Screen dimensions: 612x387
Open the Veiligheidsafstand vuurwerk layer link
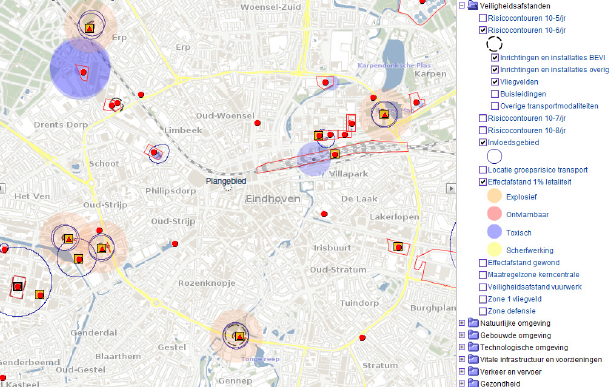point(535,287)
